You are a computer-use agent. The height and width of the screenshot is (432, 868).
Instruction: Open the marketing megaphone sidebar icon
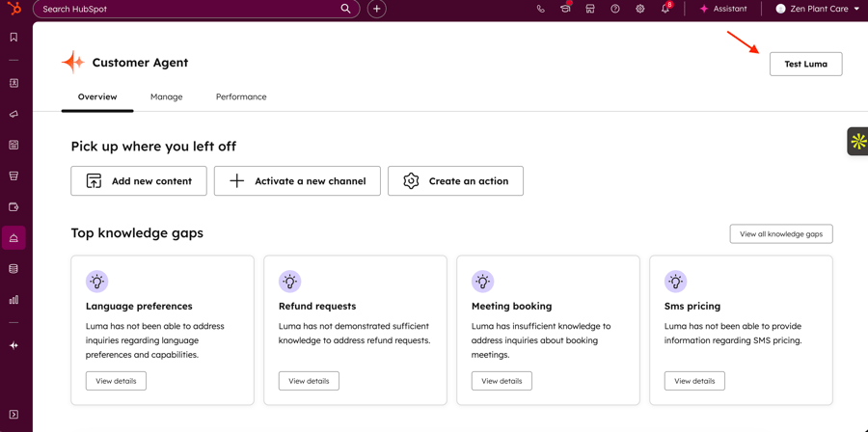coord(14,114)
